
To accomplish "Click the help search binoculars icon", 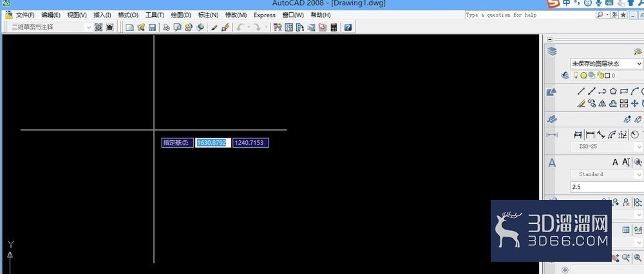I will click(600, 15).
